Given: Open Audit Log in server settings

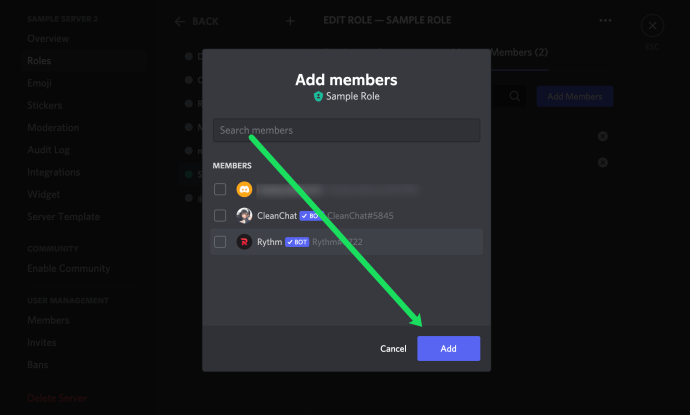Looking at the screenshot, I should coord(49,150).
